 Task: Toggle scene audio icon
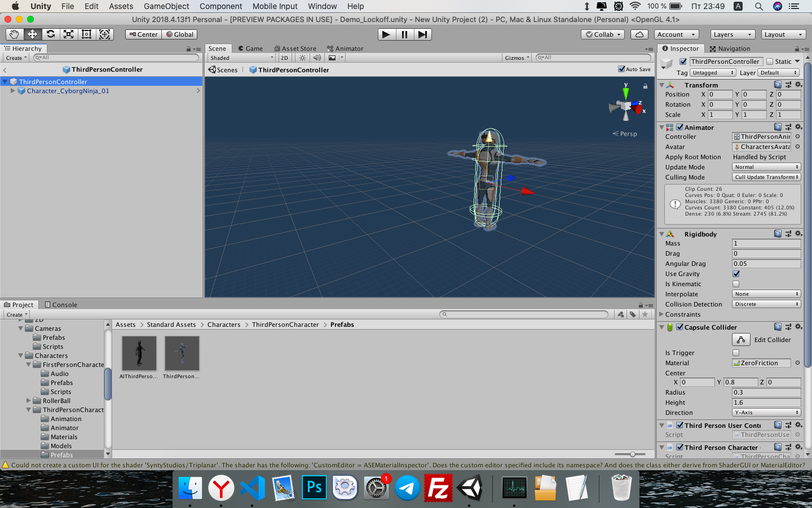click(317, 58)
